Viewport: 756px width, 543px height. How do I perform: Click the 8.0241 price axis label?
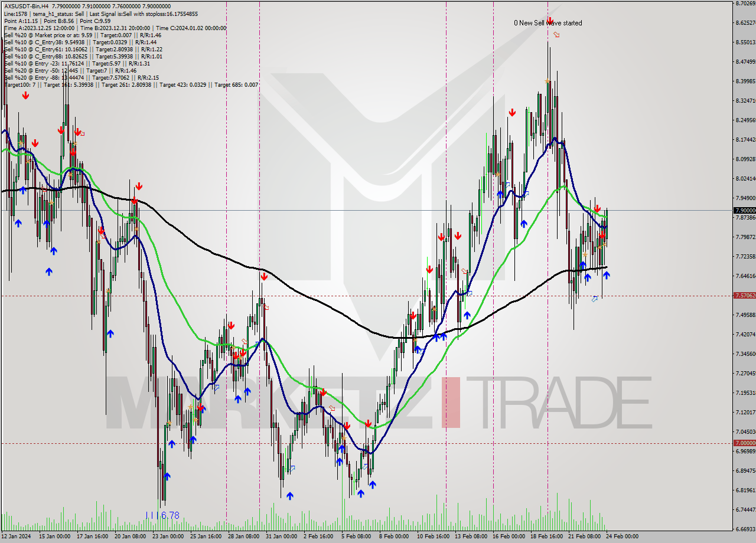point(746,179)
